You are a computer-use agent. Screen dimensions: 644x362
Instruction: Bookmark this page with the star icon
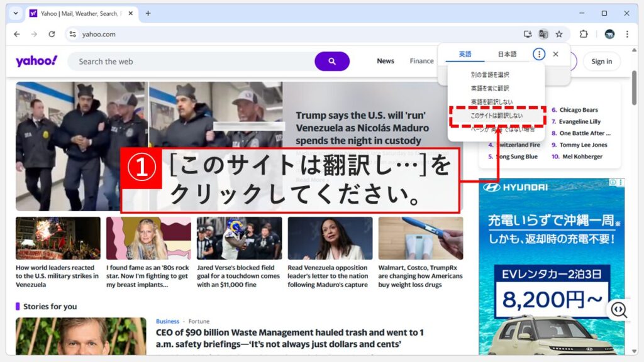pyautogui.click(x=560, y=34)
